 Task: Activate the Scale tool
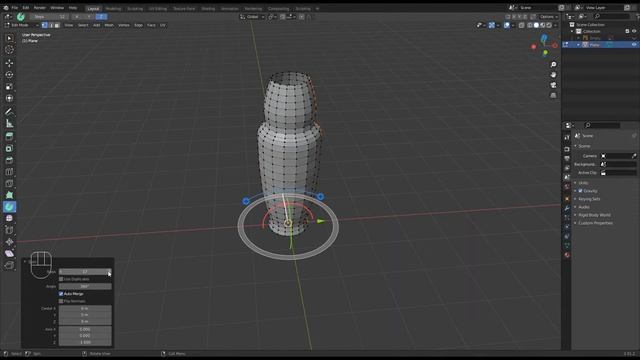[x=9, y=87]
